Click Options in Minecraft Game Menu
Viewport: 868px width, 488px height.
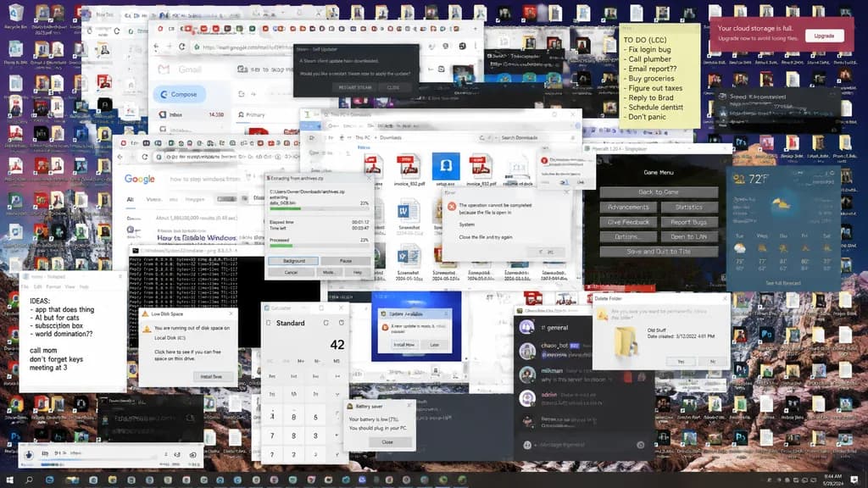[628, 237]
